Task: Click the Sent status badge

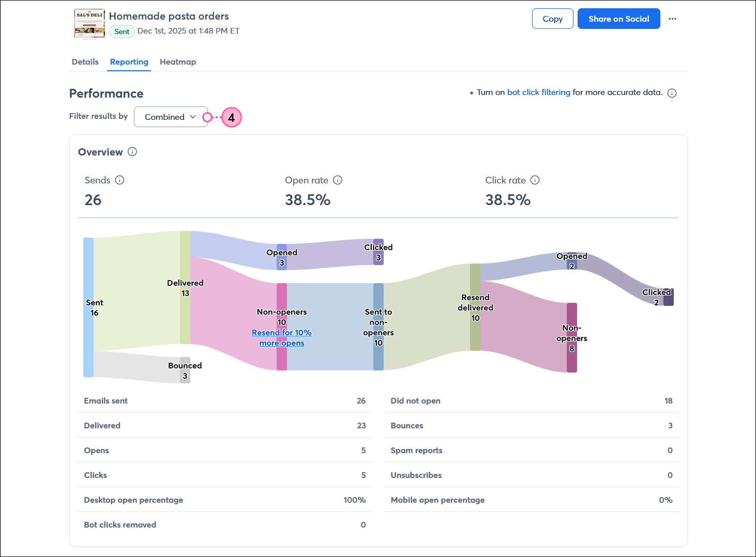Action: pos(122,32)
